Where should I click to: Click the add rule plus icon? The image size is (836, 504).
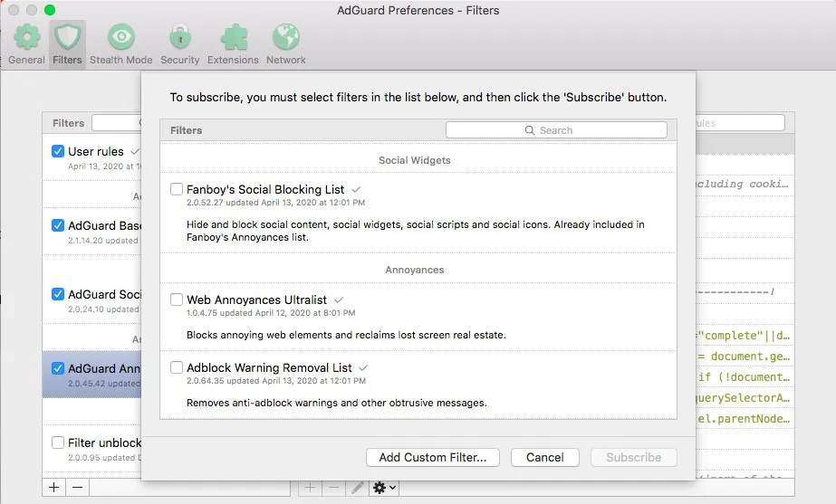[x=310, y=487]
